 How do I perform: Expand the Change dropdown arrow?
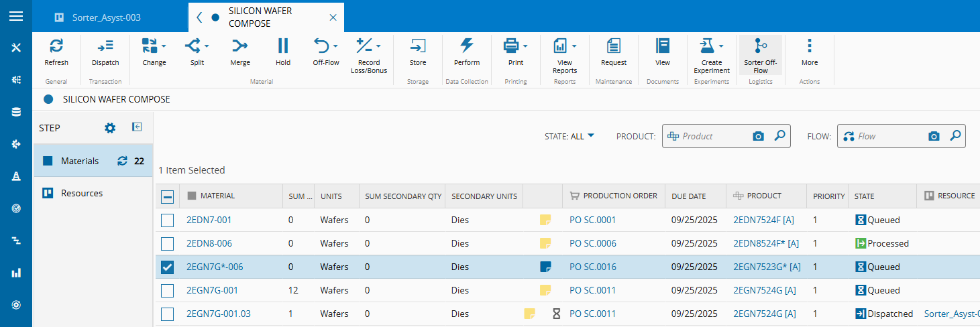(x=164, y=46)
